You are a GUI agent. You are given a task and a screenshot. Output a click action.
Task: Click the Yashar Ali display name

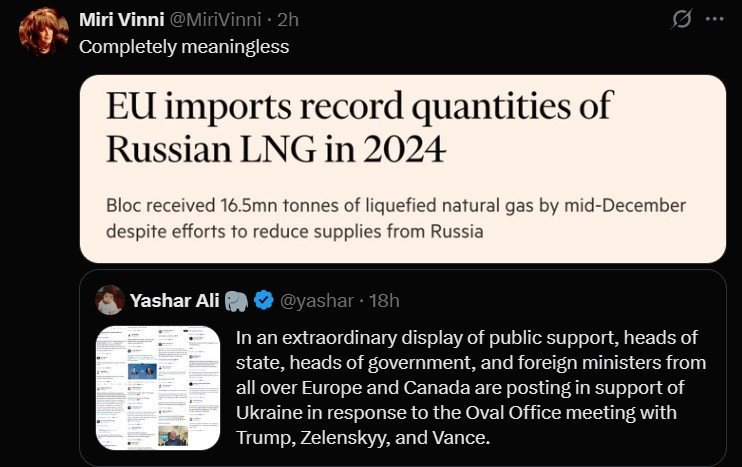[175, 300]
